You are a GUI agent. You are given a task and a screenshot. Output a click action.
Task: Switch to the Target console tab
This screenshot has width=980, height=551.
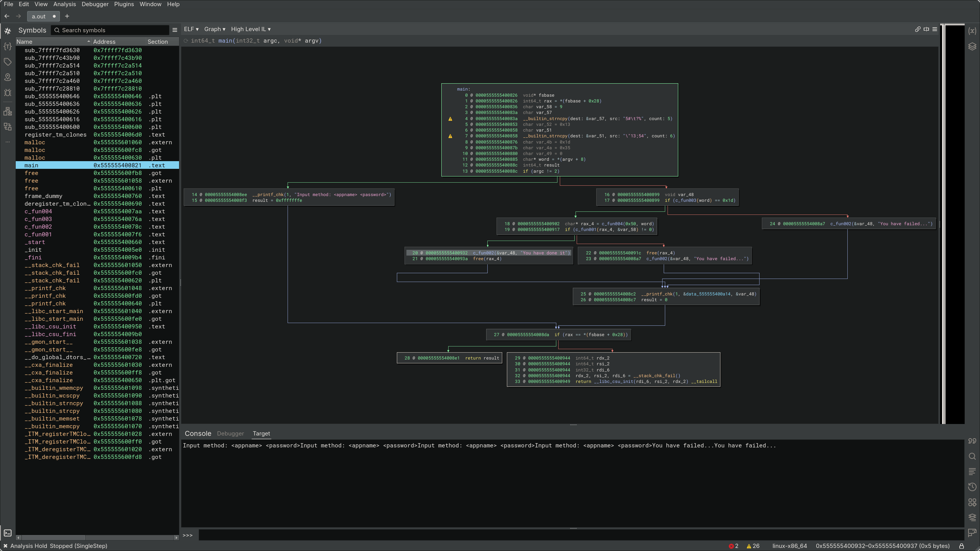[261, 434]
